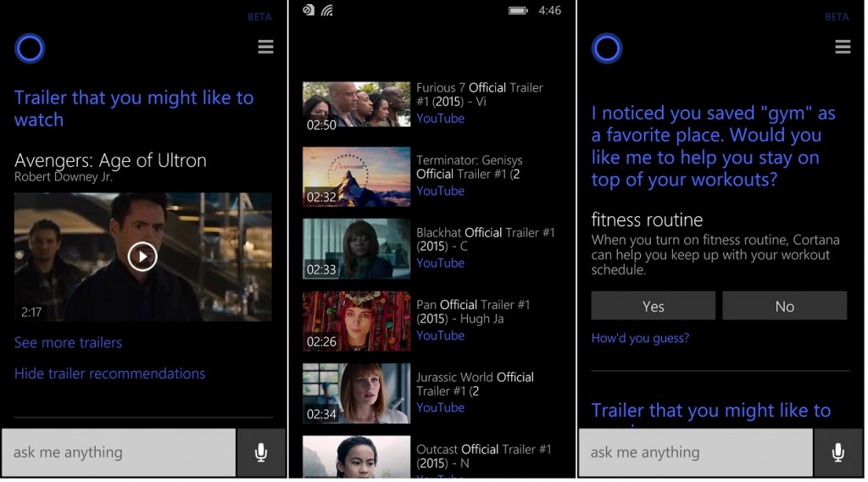Open the Pan trailer thumbnail
This screenshot has height=482, width=868.
pyautogui.click(x=357, y=321)
